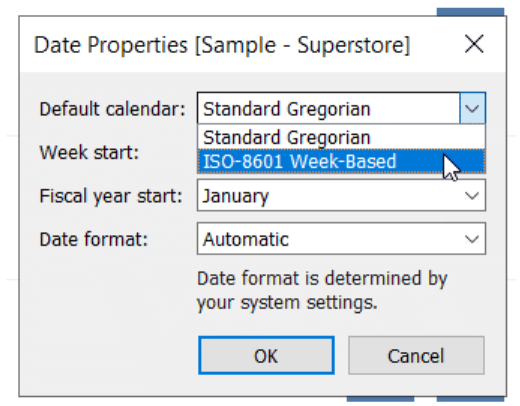Screen dimensions: 520x406
Task: Click the January fiscal year value
Action: pyautogui.click(x=235, y=196)
